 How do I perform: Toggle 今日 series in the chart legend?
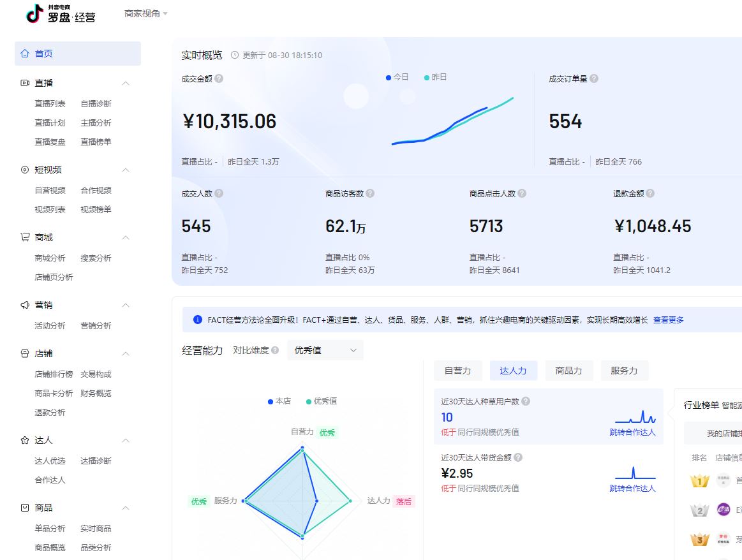(x=397, y=77)
